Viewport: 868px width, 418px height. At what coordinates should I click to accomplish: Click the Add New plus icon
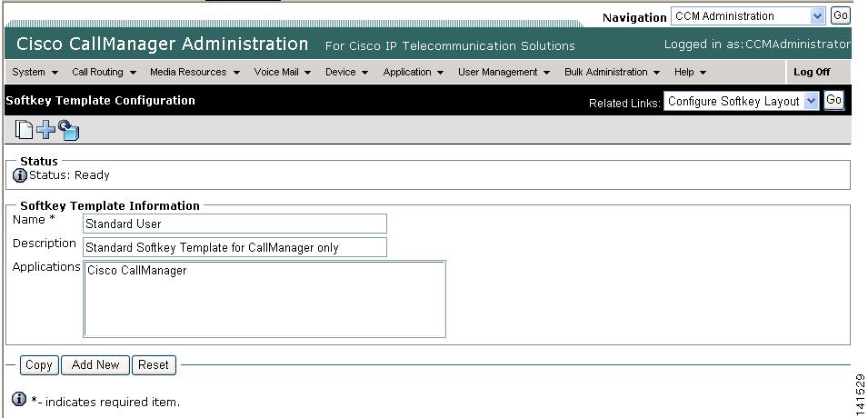pos(46,130)
